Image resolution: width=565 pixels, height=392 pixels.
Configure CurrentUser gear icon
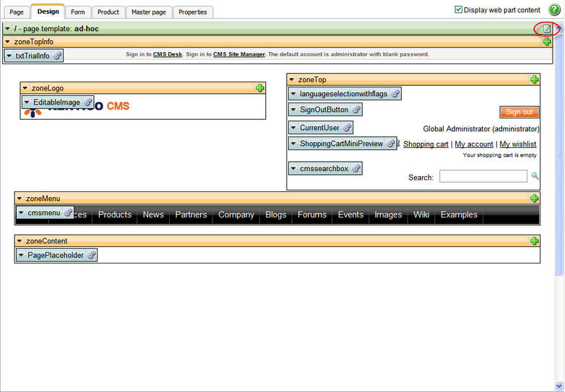[x=347, y=128]
